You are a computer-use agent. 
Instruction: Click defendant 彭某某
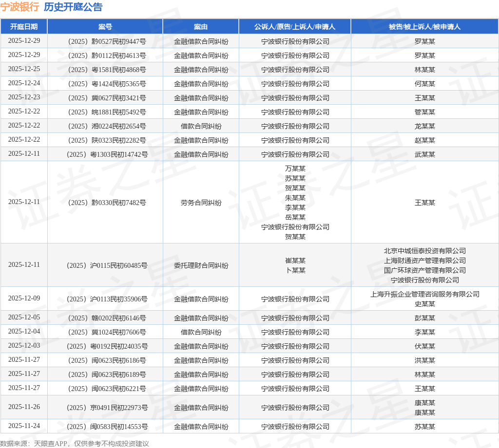(424, 318)
